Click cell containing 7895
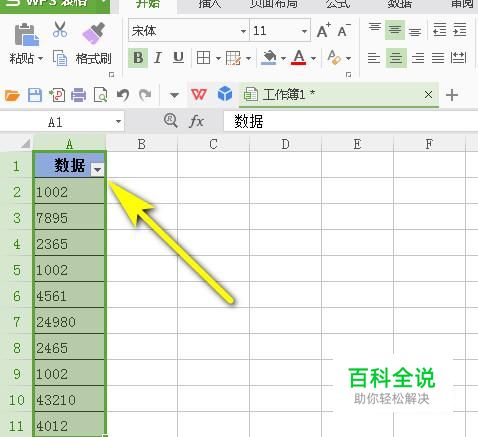The image size is (478, 437). click(69, 217)
